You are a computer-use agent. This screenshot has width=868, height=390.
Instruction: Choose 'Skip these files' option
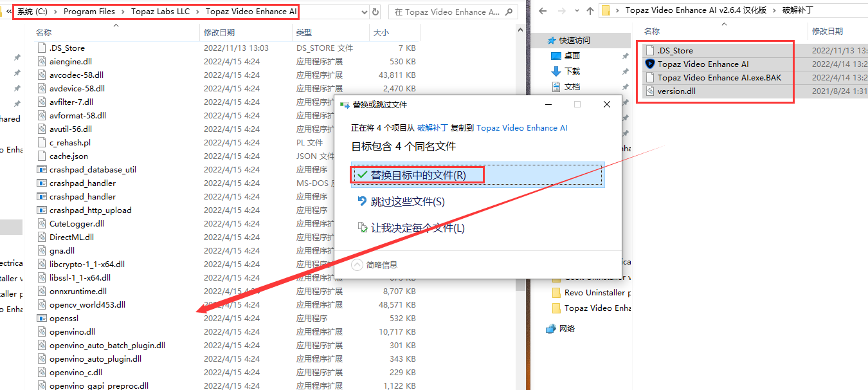pos(408,201)
